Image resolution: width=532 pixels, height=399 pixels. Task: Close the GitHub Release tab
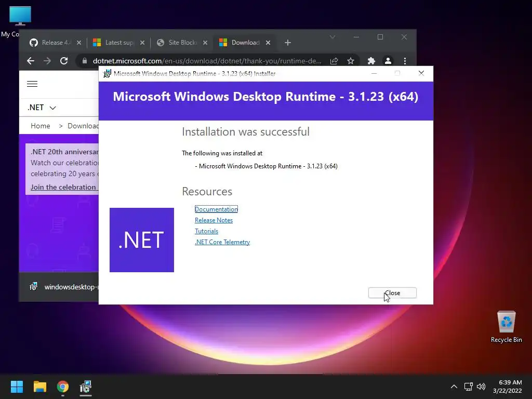pos(79,43)
